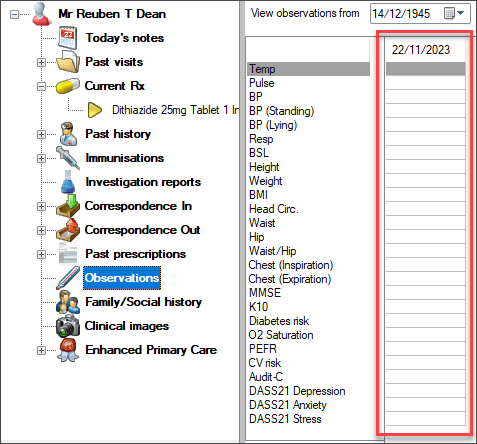The width and height of the screenshot is (477, 444).
Task: Click the Correspondence Out label
Action: pyautogui.click(x=142, y=230)
